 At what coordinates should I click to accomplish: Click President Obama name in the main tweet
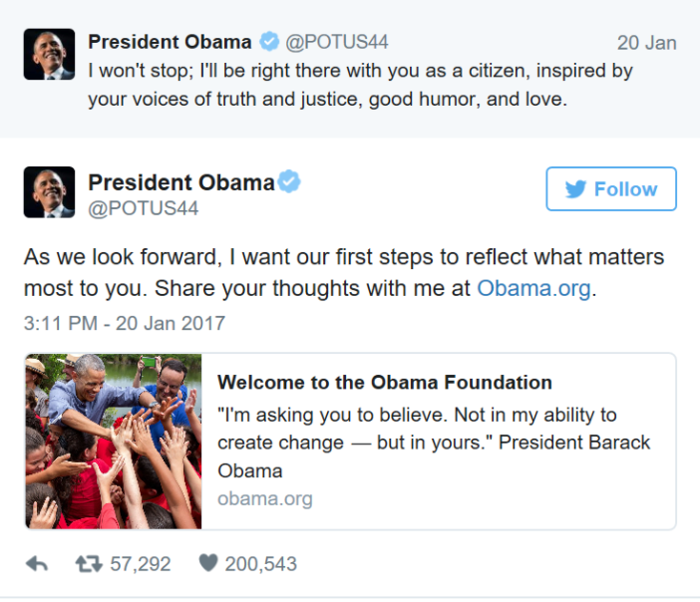click(x=180, y=182)
